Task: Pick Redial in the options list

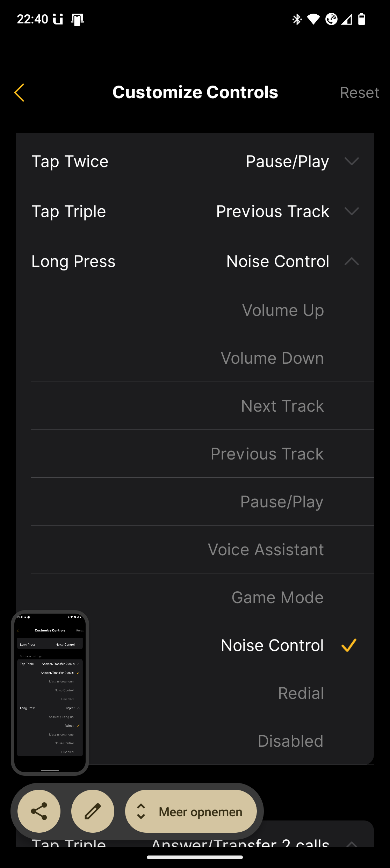Action: 301,693
